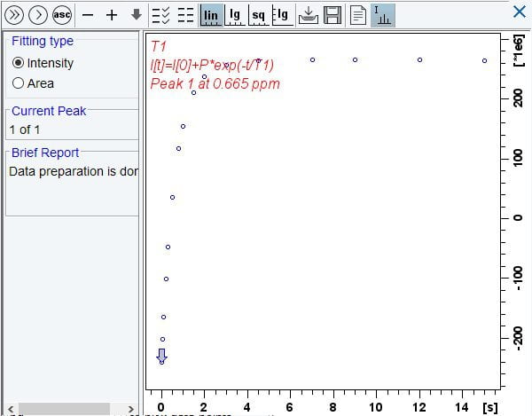
Task: Click the fast-forward double arrow icon
Action: tap(14, 14)
